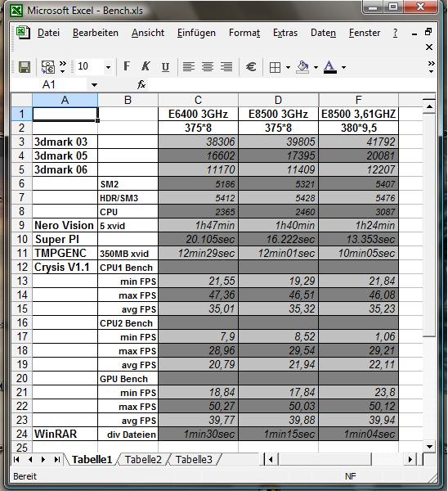
Task: Click the WinRAR cell
Action: [x=65, y=434]
